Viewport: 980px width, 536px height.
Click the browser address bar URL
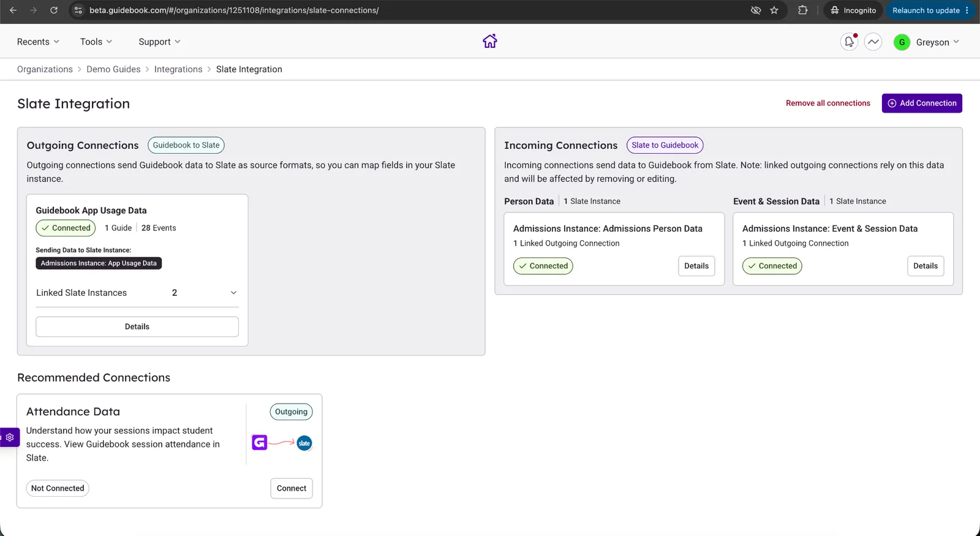point(234,10)
